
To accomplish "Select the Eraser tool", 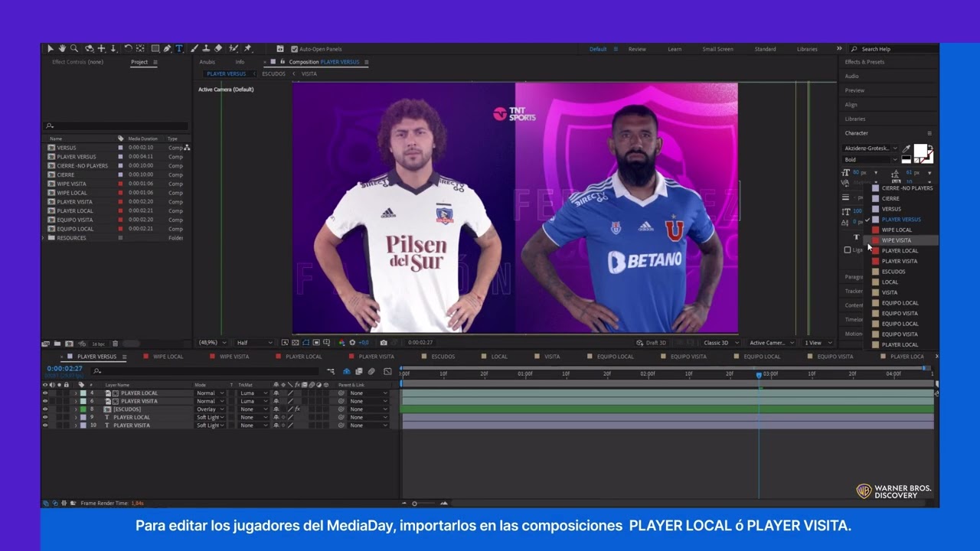I will pyautogui.click(x=217, y=48).
